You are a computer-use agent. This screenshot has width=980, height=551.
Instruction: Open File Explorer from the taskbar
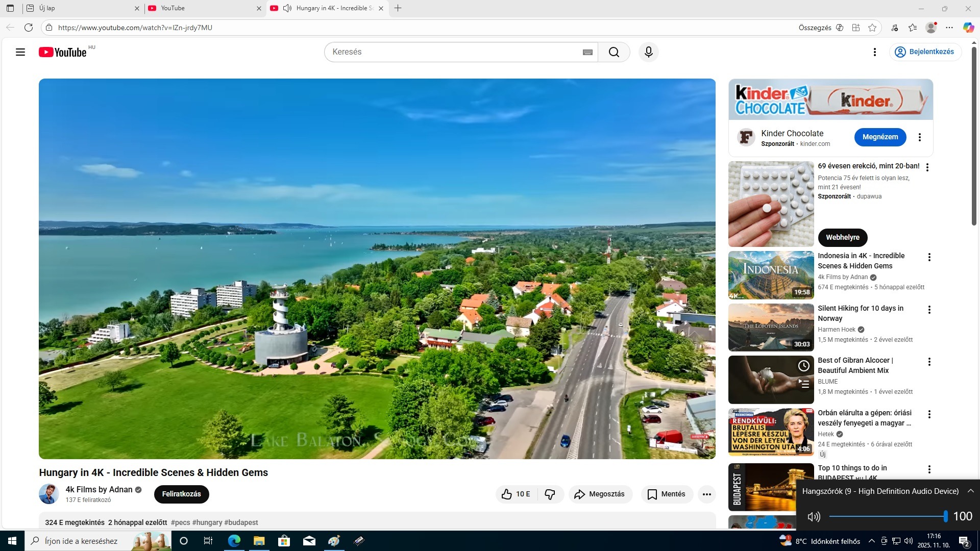(x=259, y=541)
